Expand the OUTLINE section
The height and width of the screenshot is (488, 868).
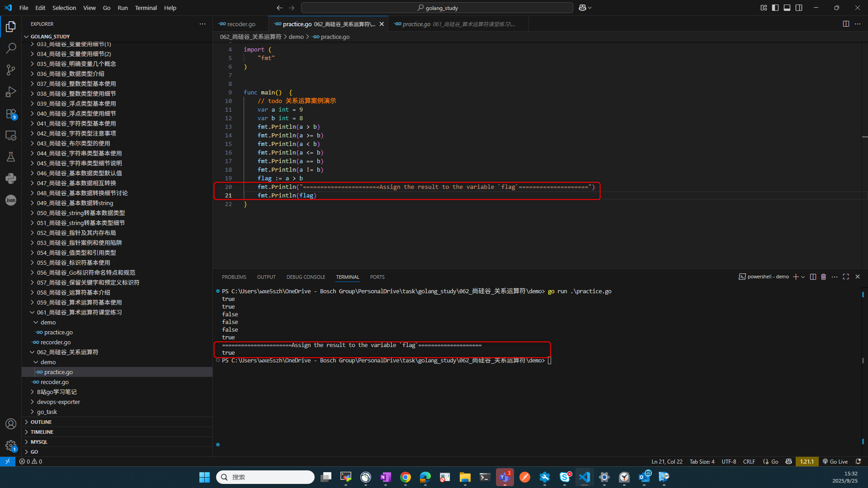coord(41,422)
